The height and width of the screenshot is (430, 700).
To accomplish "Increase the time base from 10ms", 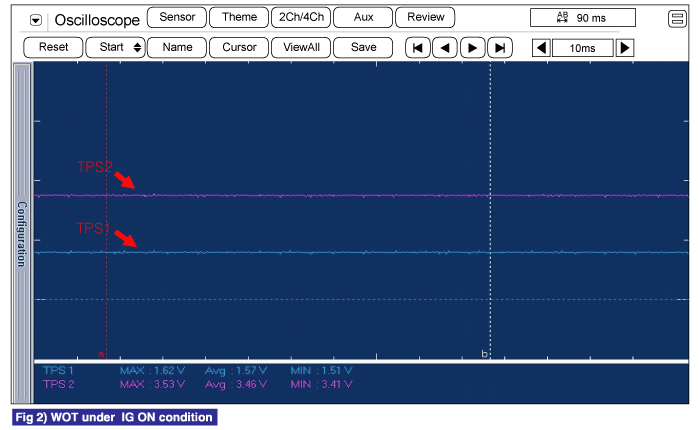I will tap(625, 48).
